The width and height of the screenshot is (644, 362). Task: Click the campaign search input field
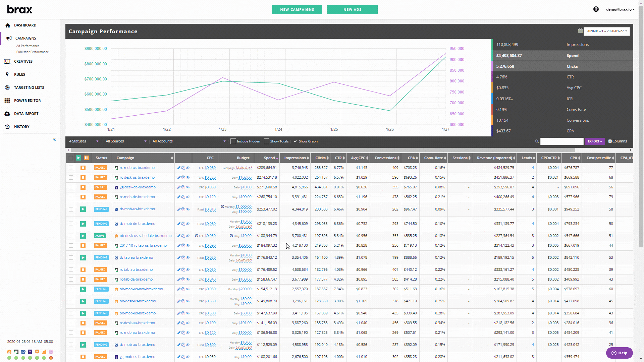tap(562, 141)
